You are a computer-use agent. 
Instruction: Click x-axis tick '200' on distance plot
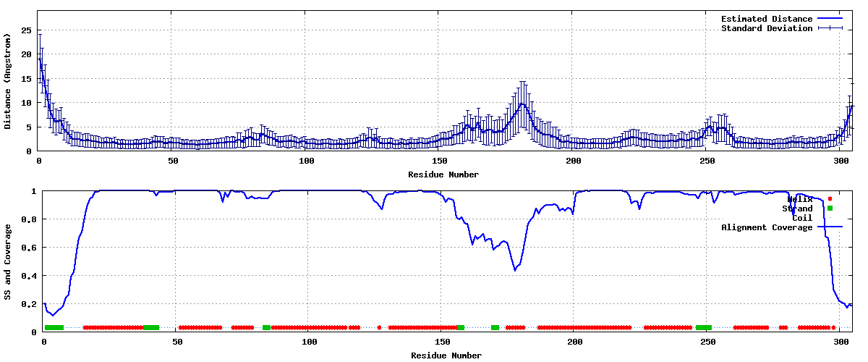tap(574, 161)
